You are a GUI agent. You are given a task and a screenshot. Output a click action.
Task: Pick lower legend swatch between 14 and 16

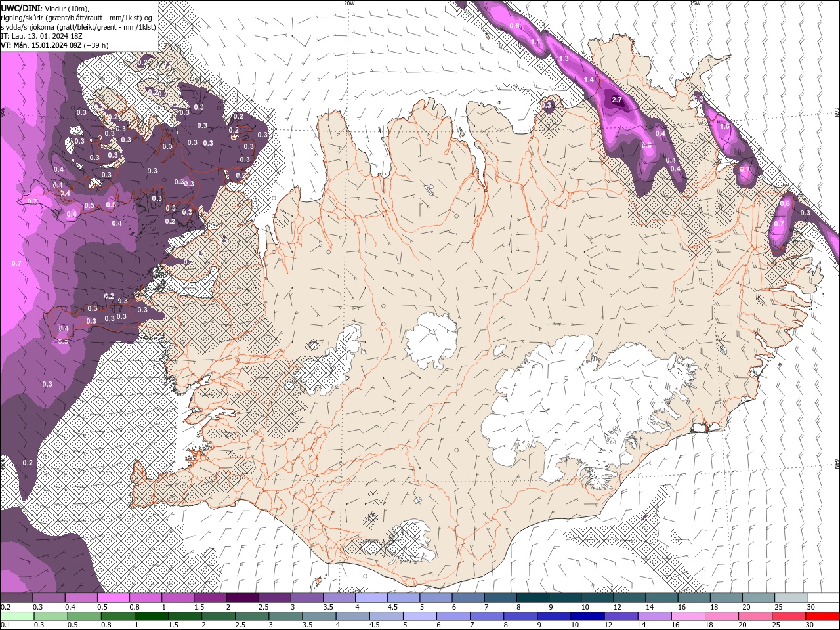click(654, 616)
